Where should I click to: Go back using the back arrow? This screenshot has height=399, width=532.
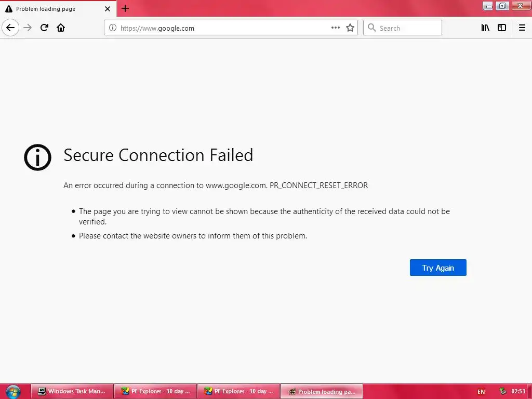click(10, 28)
